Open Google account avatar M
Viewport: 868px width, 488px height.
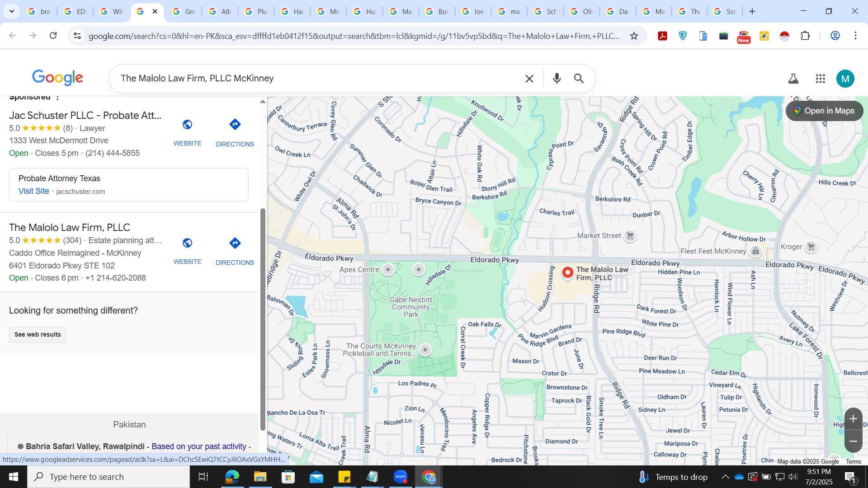845,79
